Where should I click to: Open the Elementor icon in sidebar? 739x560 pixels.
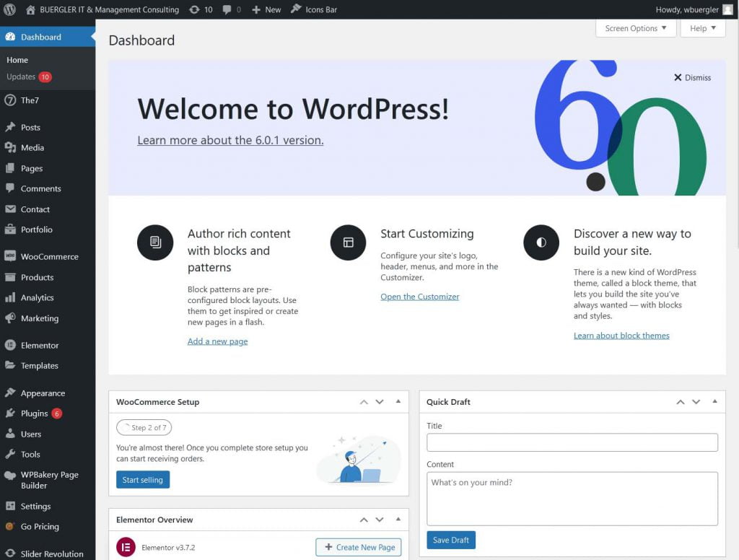(x=10, y=345)
